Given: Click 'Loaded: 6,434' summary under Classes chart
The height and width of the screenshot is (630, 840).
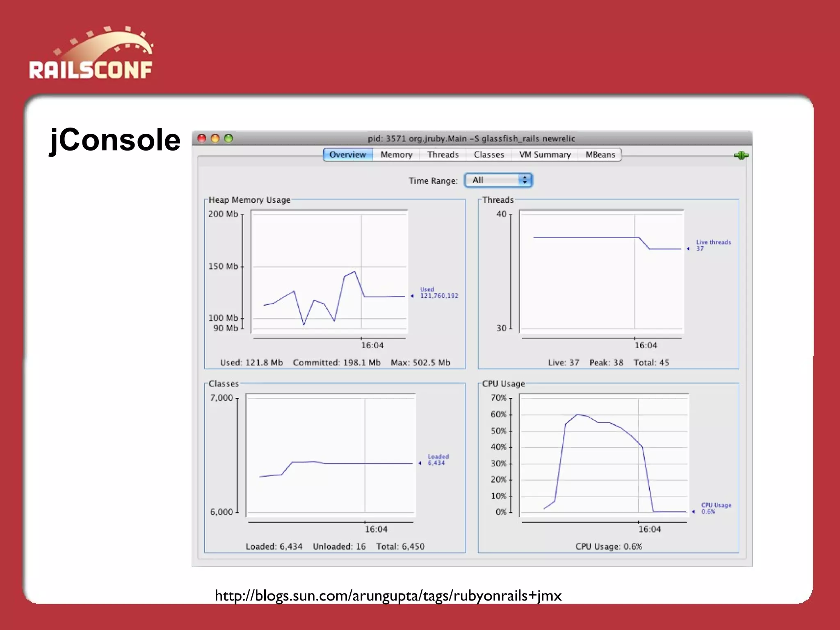Looking at the screenshot, I should click(274, 546).
